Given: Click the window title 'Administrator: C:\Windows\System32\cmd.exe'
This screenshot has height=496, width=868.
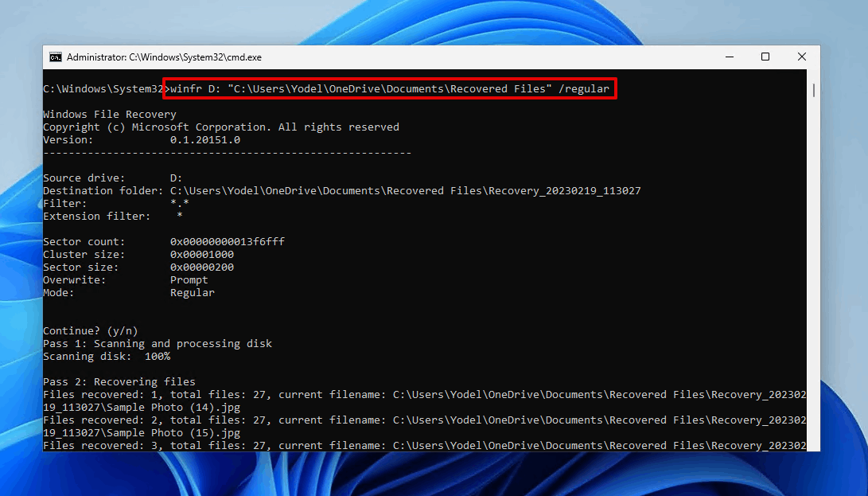Looking at the screenshot, I should click(164, 57).
